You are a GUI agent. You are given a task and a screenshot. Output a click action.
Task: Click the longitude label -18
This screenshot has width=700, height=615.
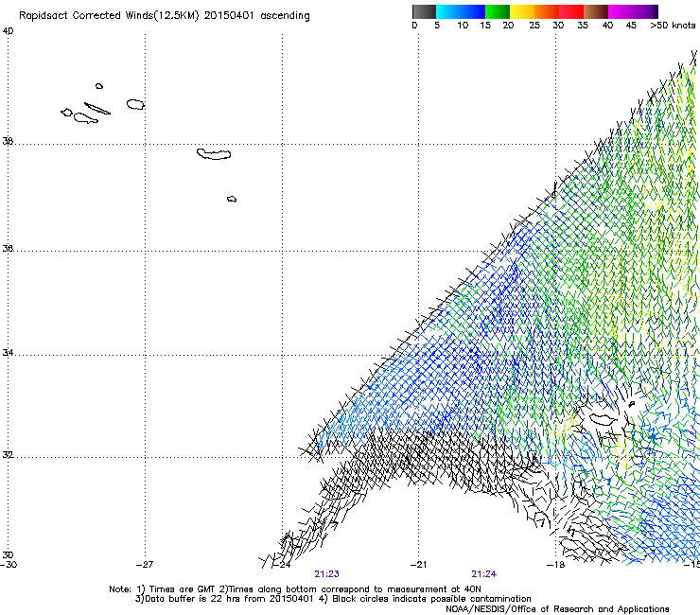555,565
